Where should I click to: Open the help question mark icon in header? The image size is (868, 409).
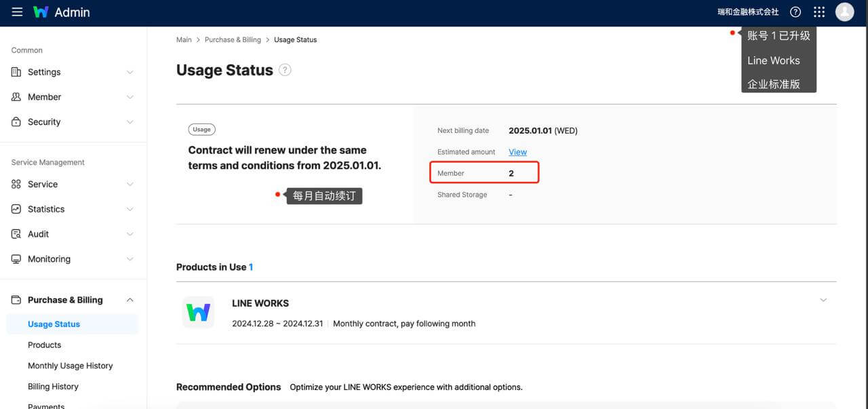(795, 12)
